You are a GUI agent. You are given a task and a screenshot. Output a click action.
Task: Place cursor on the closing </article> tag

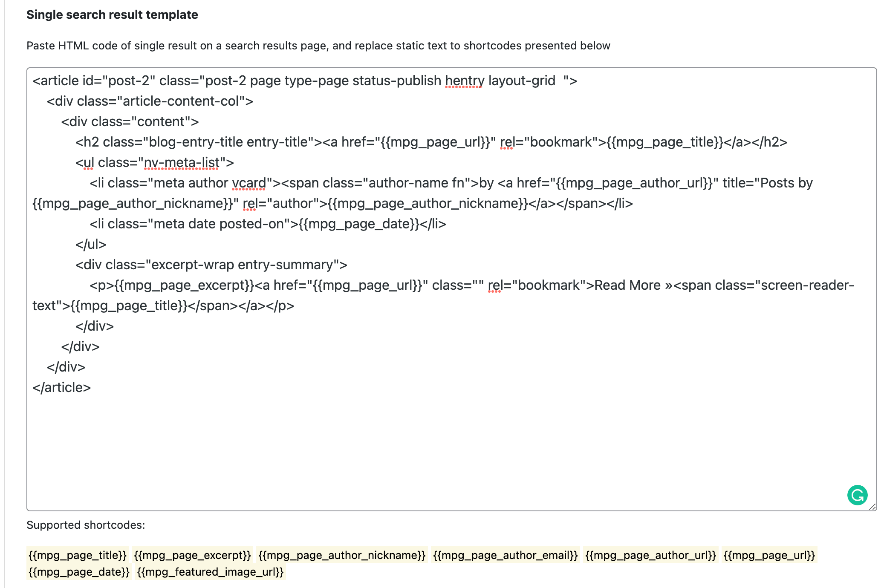(62, 387)
